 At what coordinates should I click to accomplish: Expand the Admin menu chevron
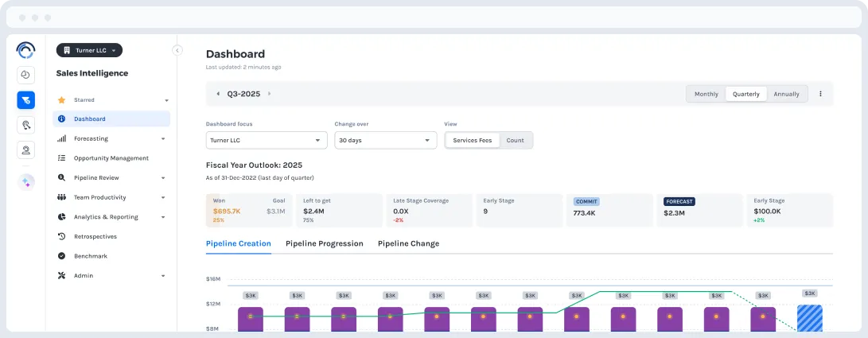tap(163, 276)
